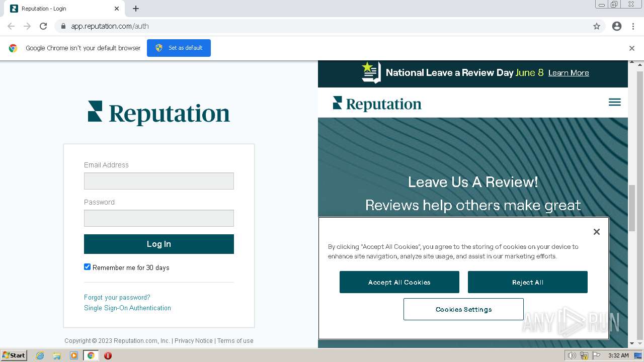Click the address bar URL
Viewport: 644px width, 362px height.
pyautogui.click(x=110, y=26)
